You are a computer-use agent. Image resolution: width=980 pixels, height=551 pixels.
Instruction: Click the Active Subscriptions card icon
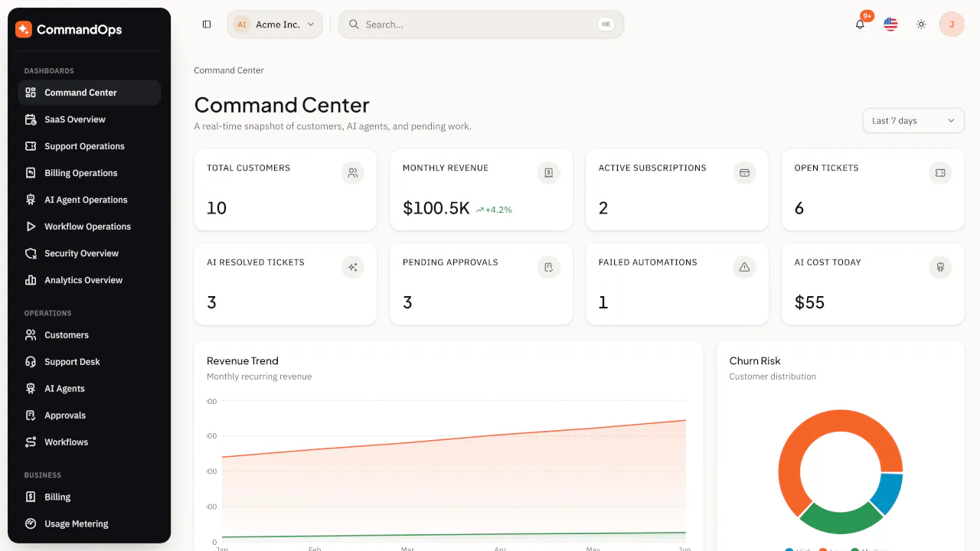(x=745, y=173)
